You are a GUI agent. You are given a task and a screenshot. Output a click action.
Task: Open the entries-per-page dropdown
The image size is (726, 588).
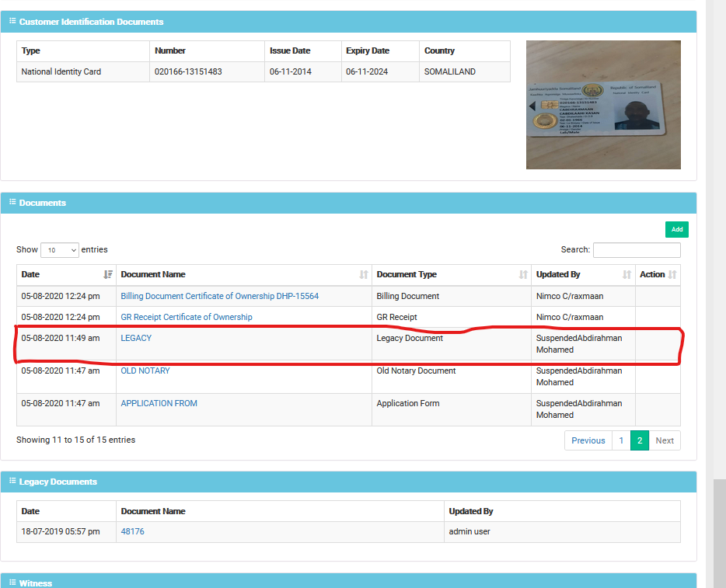[60, 250]
